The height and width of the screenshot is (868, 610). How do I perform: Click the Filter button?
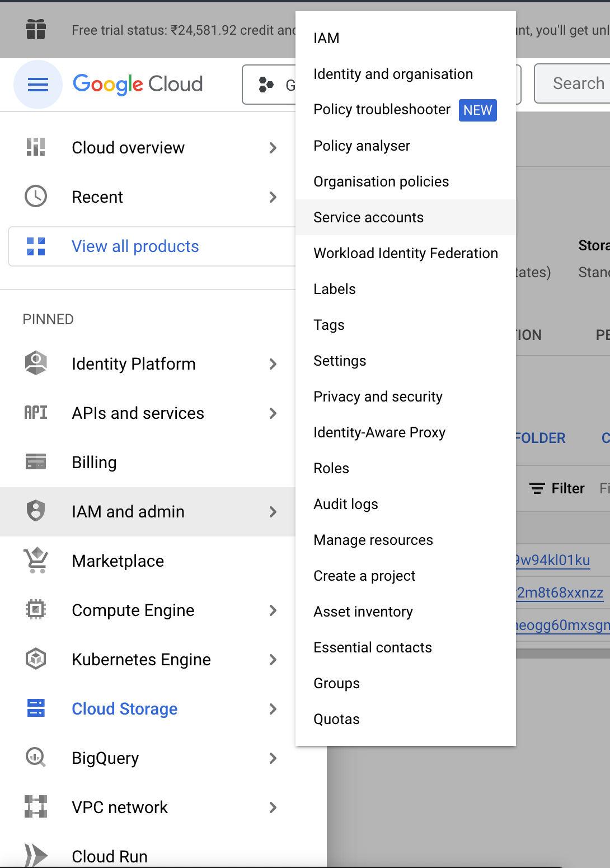[x=557, y=488]
